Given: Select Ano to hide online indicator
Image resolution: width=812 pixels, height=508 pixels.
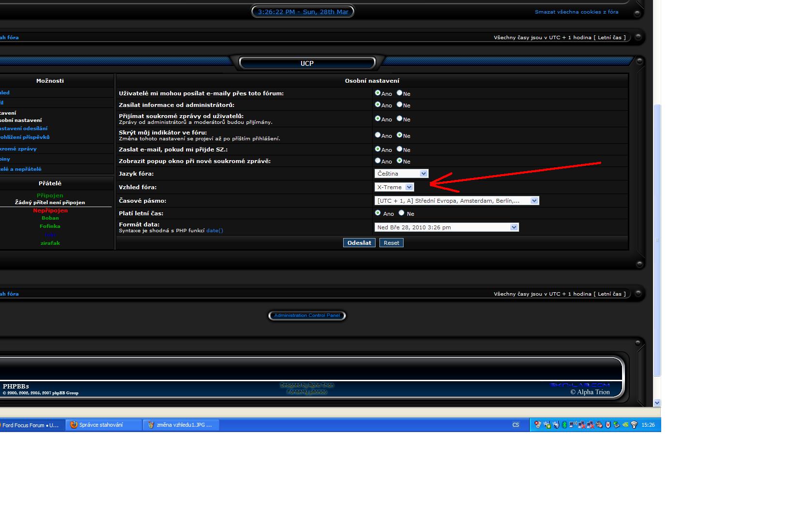Looking at the screenshot, I should [x=378, y=135].
